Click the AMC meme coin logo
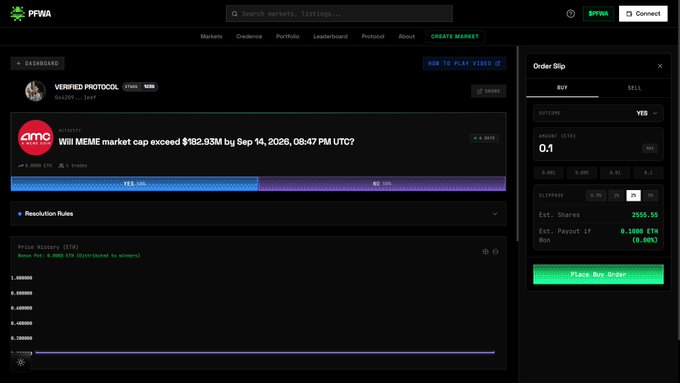680x383 pixels. pos(36,137)
